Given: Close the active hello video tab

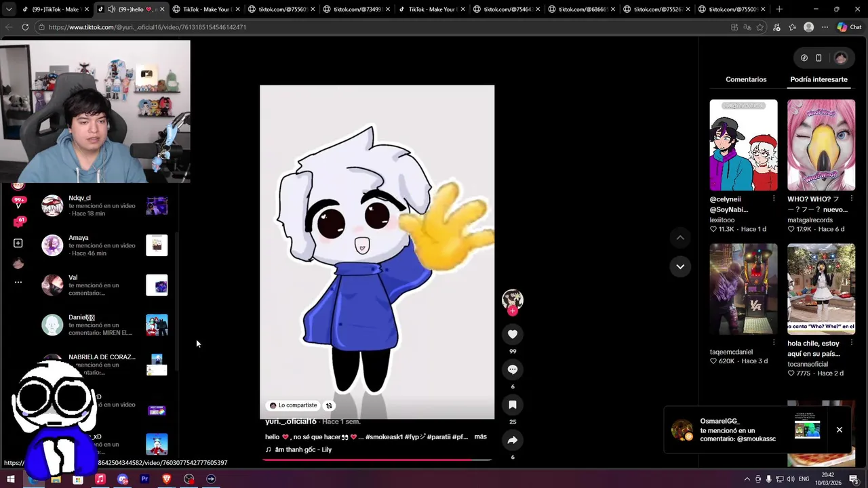Looking at the screenshot, I should tap(162, 9).
